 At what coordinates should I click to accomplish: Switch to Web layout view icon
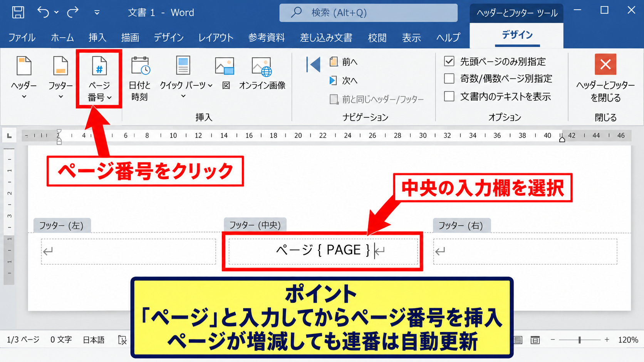[x=535, y=340]
